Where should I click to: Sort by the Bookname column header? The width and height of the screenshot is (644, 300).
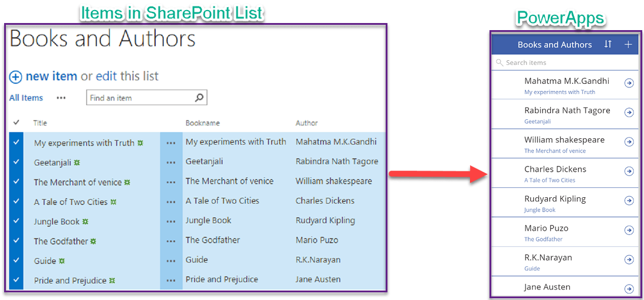click(202, 123)
